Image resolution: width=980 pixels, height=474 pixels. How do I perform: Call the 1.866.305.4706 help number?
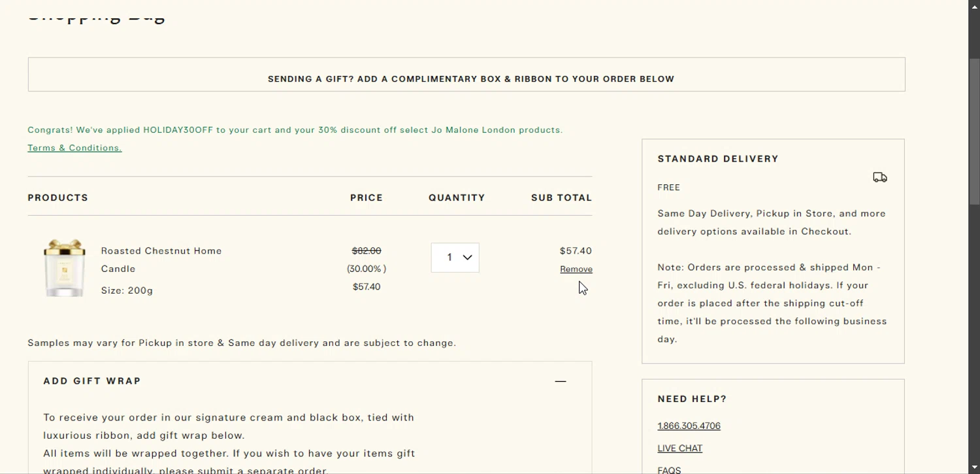689,426
